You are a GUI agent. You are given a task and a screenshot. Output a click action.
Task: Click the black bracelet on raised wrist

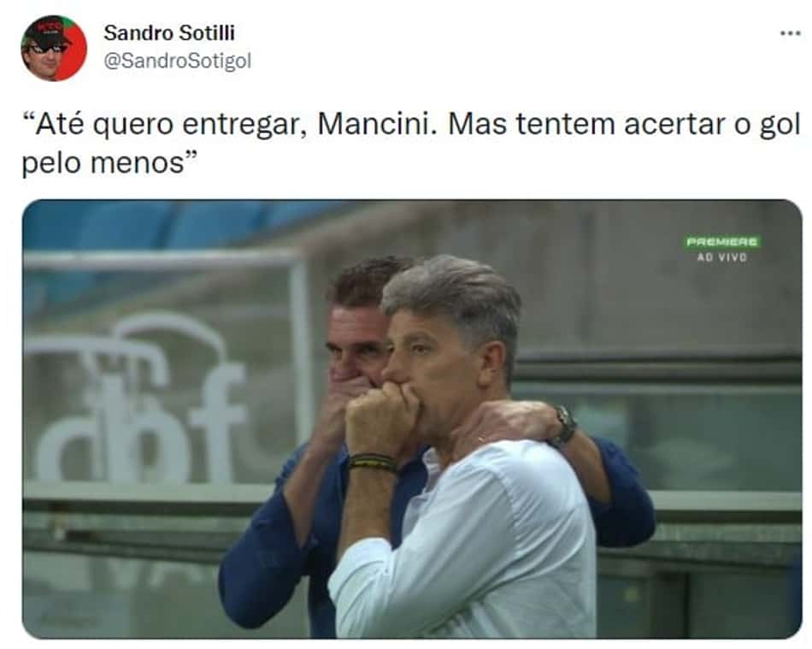[372, 462]
